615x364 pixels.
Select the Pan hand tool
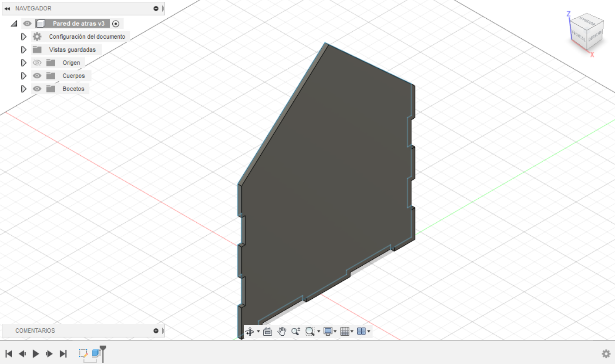[282, 331]
